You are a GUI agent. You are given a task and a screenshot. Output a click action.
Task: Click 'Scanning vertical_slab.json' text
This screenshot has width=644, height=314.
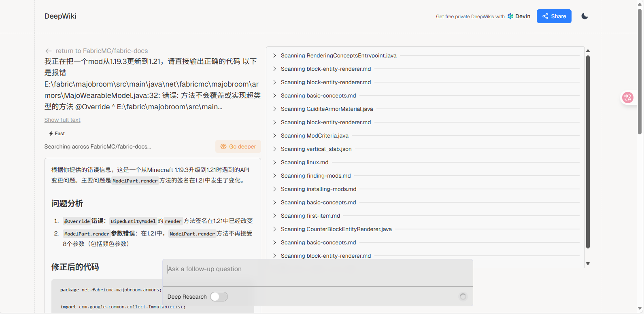(x=316, y=149)
